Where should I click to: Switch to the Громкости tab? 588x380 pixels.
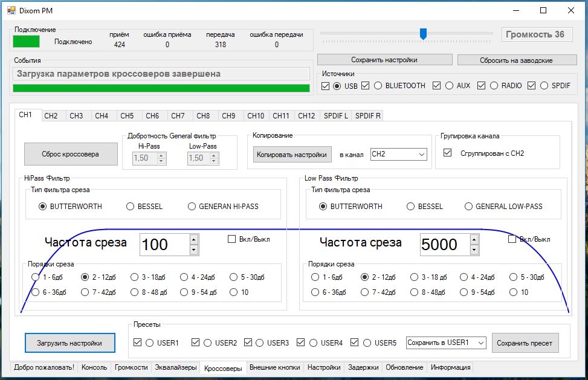click(131, 368)
